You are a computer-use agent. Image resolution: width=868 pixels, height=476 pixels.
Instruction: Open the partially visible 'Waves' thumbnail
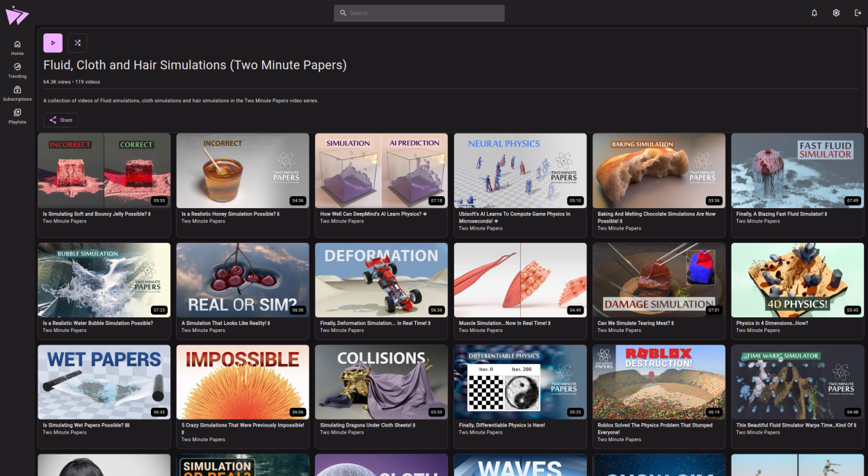coord(520,465)
